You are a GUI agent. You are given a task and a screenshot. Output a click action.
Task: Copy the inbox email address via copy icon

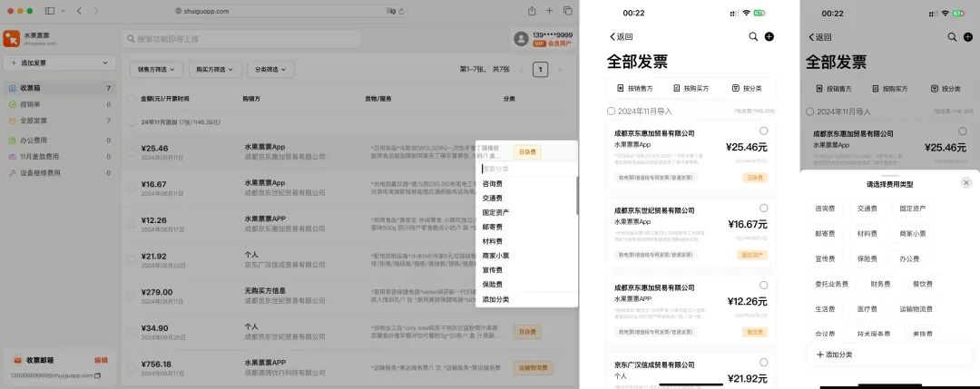pyautogui.click(x=97, y=375)
